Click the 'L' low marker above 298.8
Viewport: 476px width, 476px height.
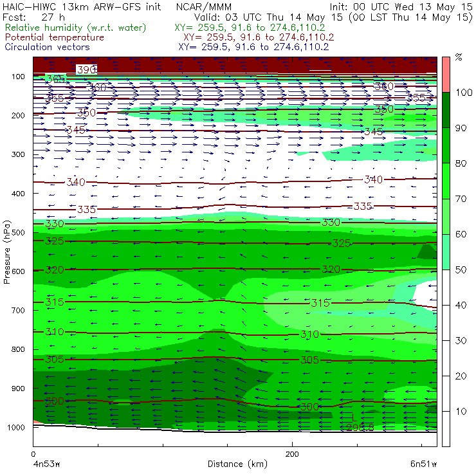[x=354, y=417]
